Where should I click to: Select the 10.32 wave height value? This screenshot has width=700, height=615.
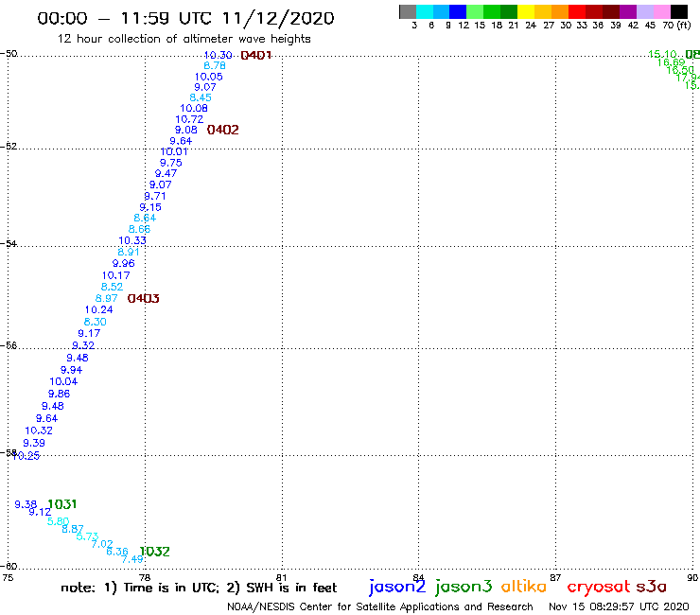[39, 431]
